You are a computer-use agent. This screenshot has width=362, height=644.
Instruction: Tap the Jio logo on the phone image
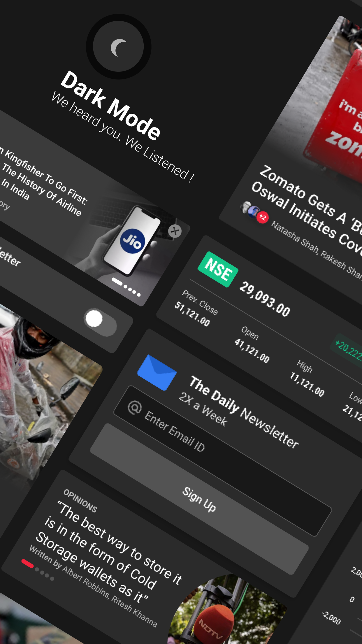point(133,241)
